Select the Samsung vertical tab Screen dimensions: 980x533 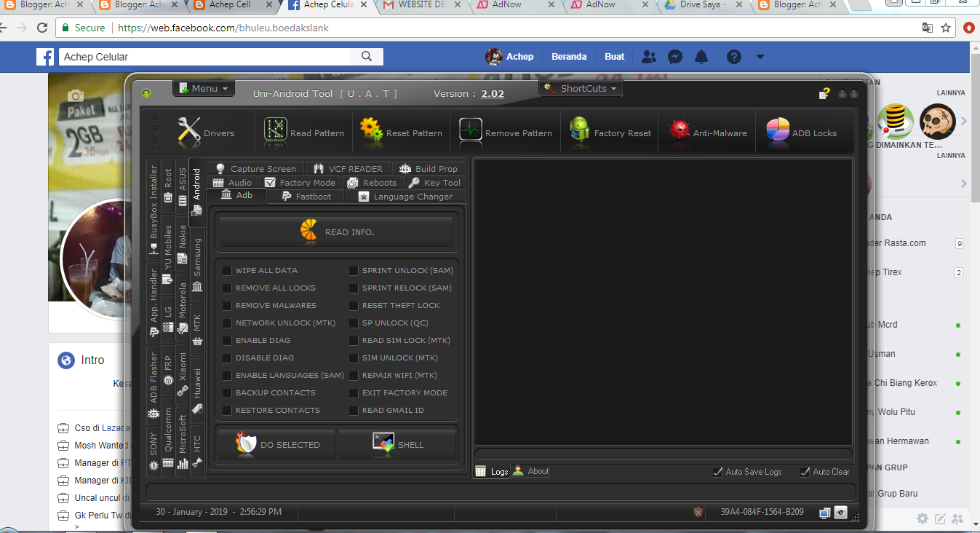click(197, 265)
